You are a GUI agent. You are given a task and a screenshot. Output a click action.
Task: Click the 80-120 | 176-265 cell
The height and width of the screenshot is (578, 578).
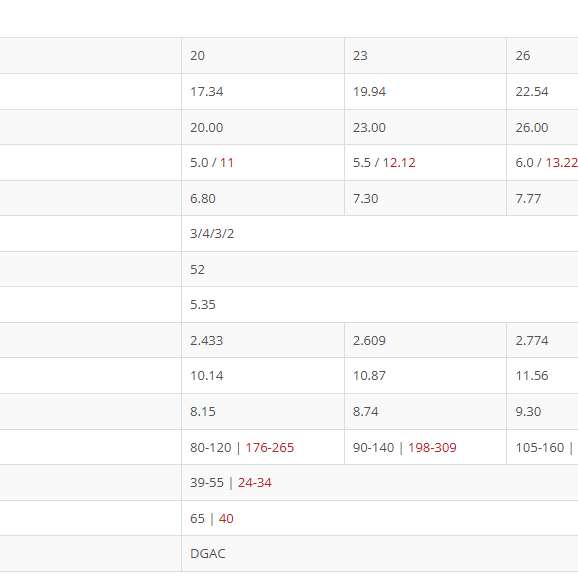(263, 447)
